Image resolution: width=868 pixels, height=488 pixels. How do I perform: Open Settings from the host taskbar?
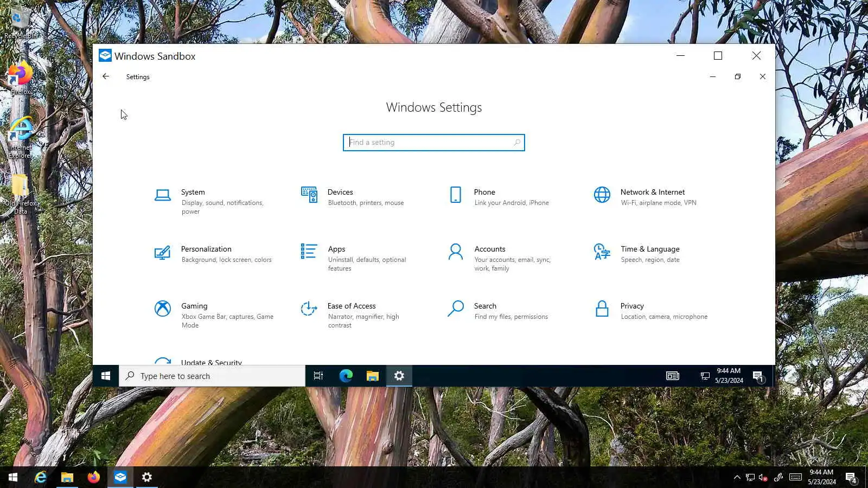146,477
